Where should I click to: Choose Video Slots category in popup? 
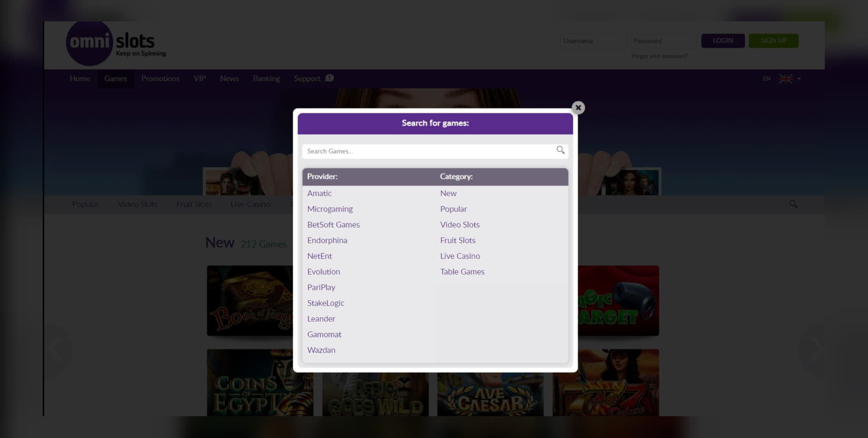click(460, 225)
